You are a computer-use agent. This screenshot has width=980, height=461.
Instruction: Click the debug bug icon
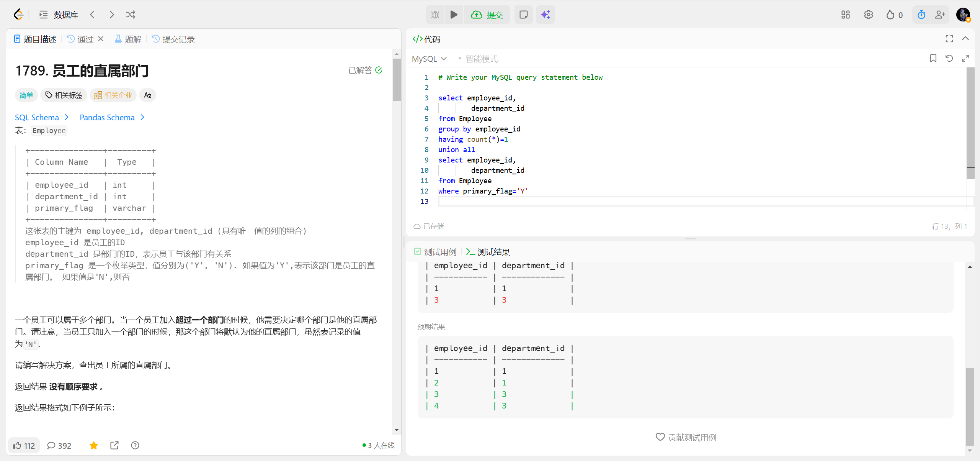(x=435, y=15)
